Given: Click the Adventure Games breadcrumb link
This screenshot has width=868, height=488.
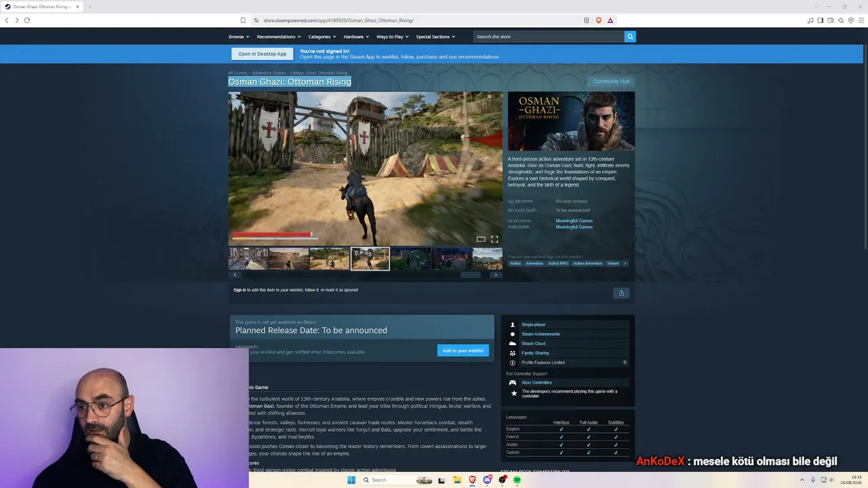Looking at the screenshot, I should pyautogui.click(x=269, y=73).
